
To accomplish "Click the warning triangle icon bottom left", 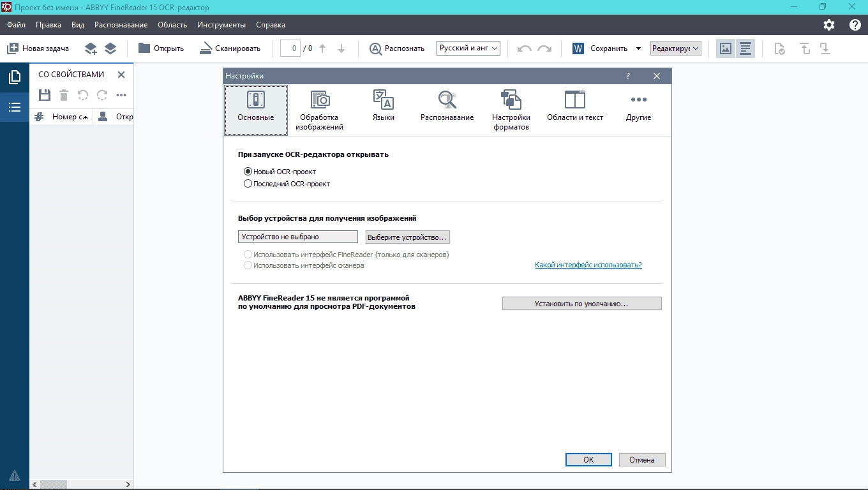I will point(15,475).
